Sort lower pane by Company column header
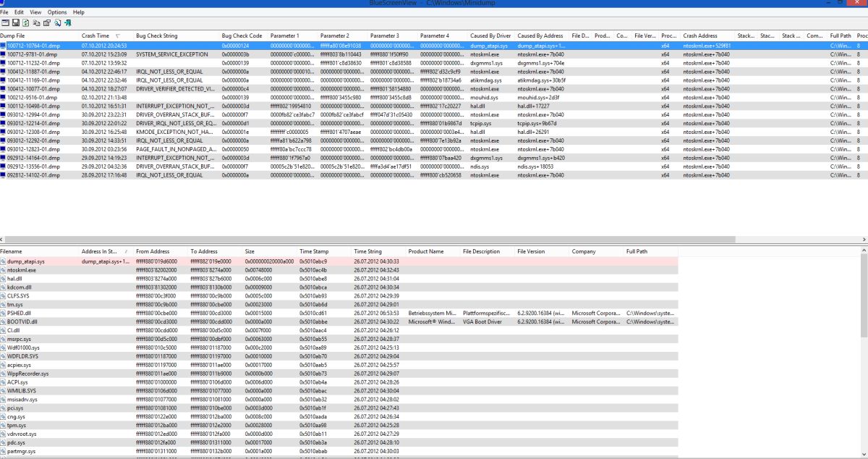868x459 pixels. (x=597, y=251)
